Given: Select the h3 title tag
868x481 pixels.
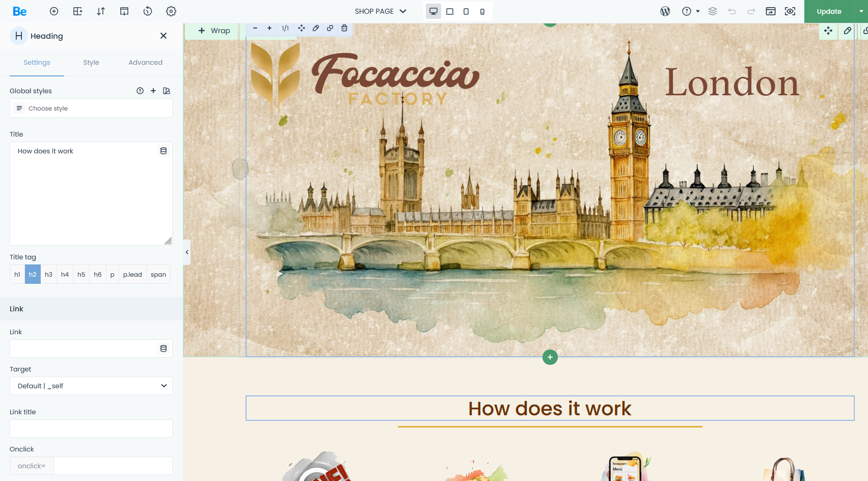Looking at the screenshot, I should [x=49, y=274].
